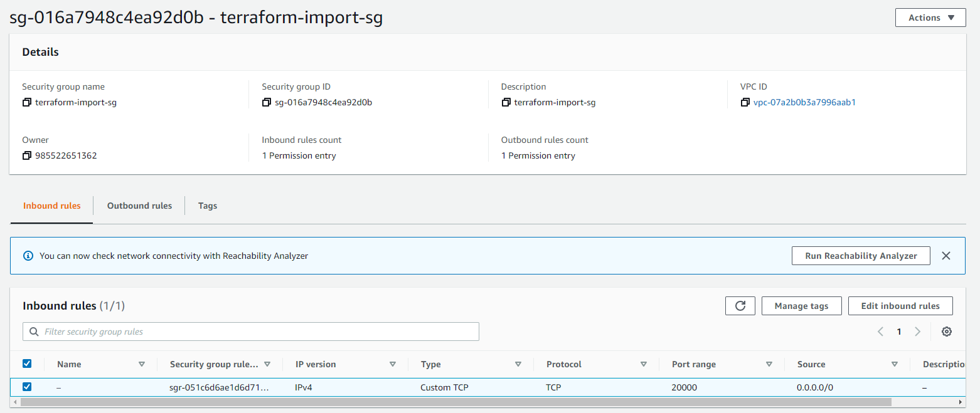Sort by IP version column arrow
980x413 pixels.
[x=393, y=364]
